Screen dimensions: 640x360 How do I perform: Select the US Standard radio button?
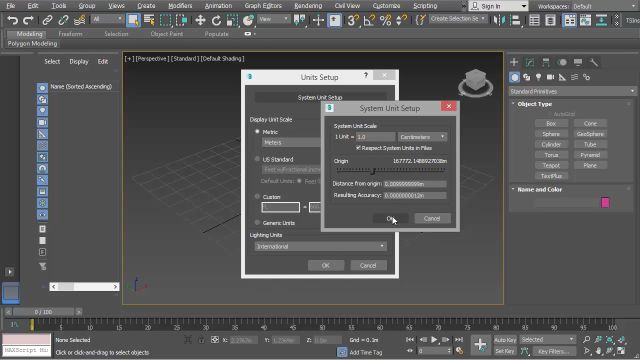(x=257, y=159)
